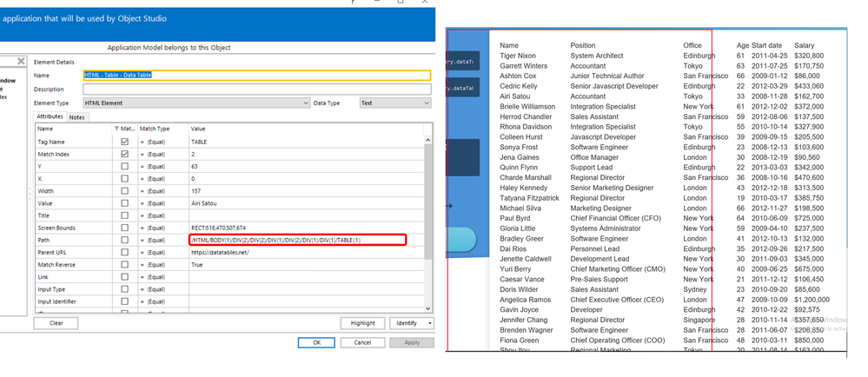Change Match Type for Width row
Screen dimensions: 868x377
pyautogui.click(x=162, y=191)
